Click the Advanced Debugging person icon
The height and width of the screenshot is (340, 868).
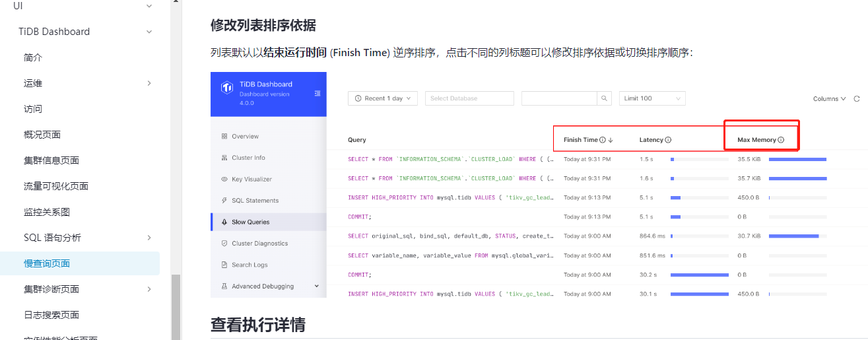224,287
